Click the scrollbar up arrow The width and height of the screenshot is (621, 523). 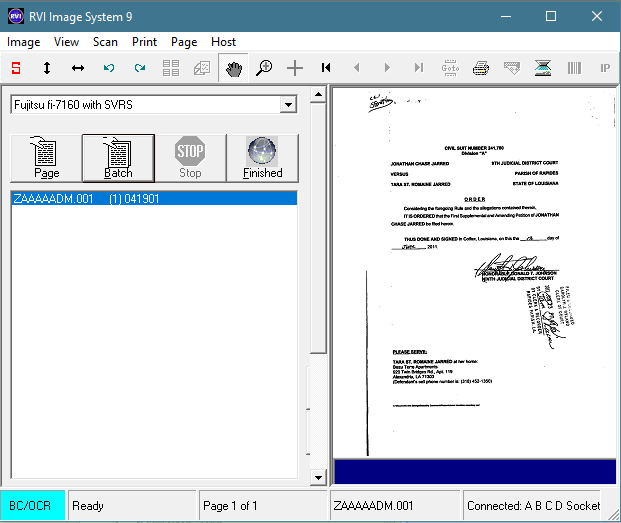318,94
